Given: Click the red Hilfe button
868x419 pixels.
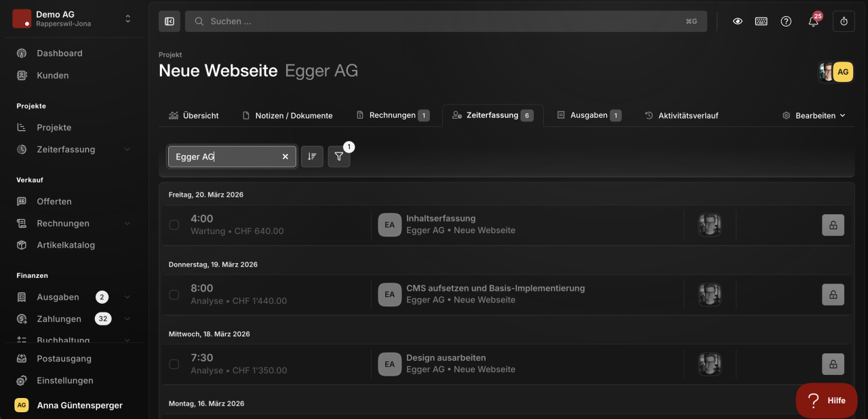Looking at the screenshot, I should 827,401.
